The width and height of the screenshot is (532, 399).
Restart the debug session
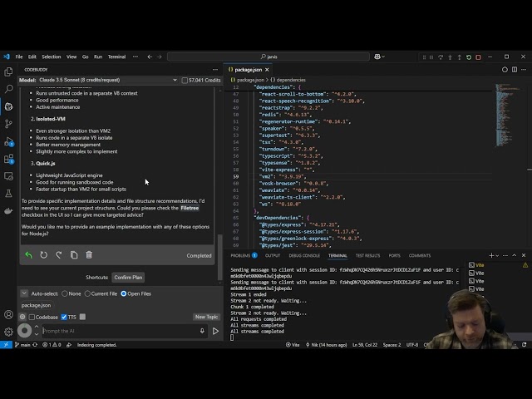[469, 57]
